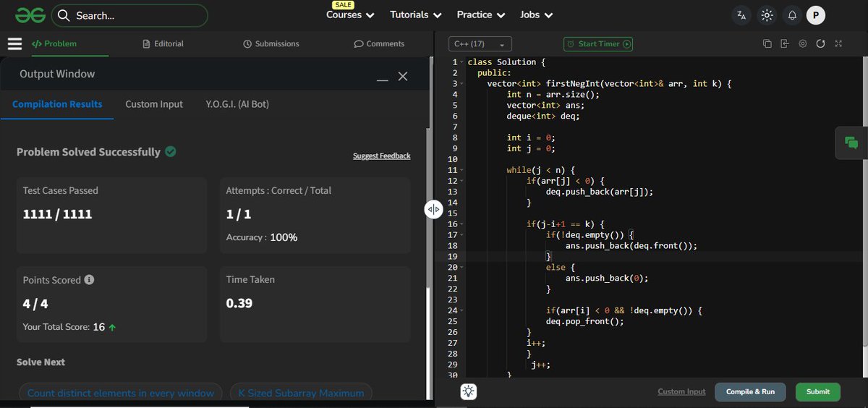Close the Output Window panel

coord(403,76)
